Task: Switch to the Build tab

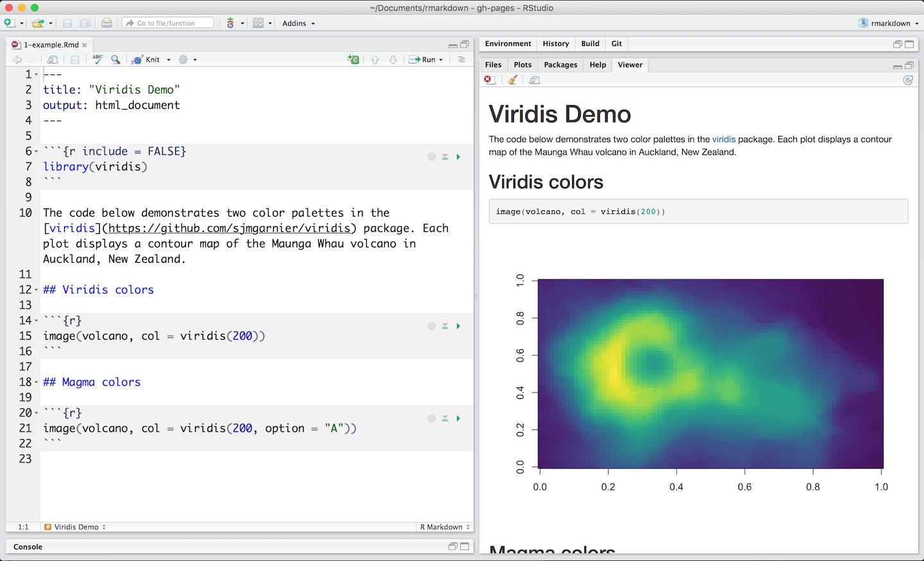Action: pyautogui.click(x=590, y=44)
